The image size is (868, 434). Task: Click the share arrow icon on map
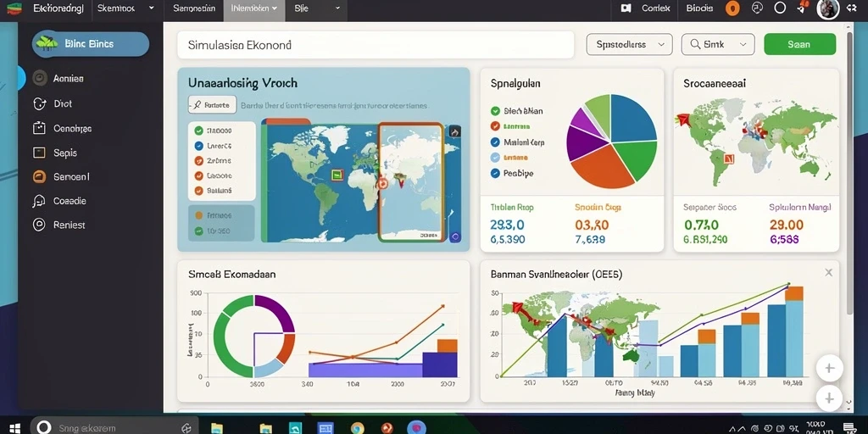click(454, 131)
